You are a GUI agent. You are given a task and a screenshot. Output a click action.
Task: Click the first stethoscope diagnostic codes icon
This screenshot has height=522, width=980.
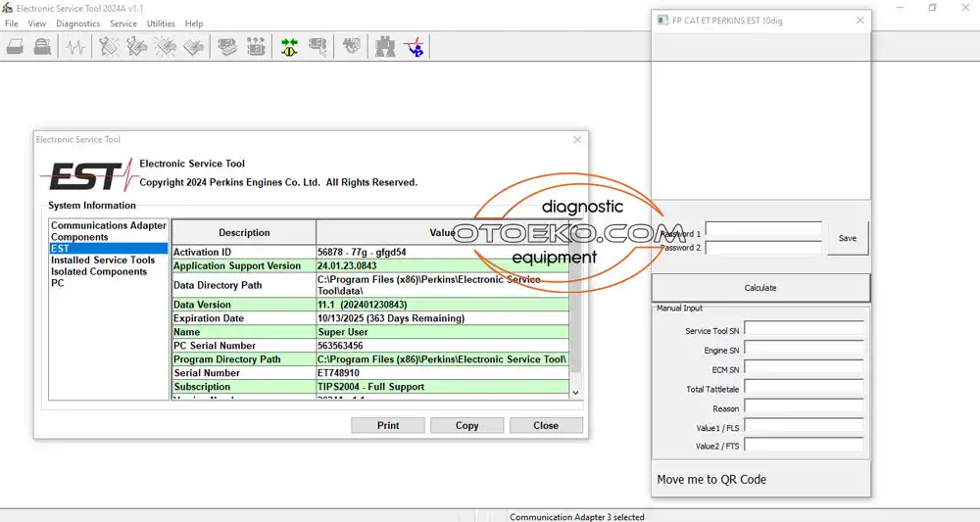coord(109,46)
